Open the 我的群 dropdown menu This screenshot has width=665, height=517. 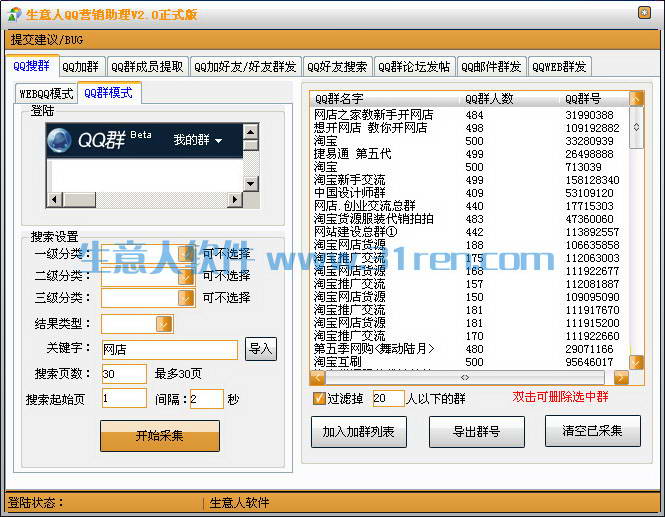(x=198, y=140)
